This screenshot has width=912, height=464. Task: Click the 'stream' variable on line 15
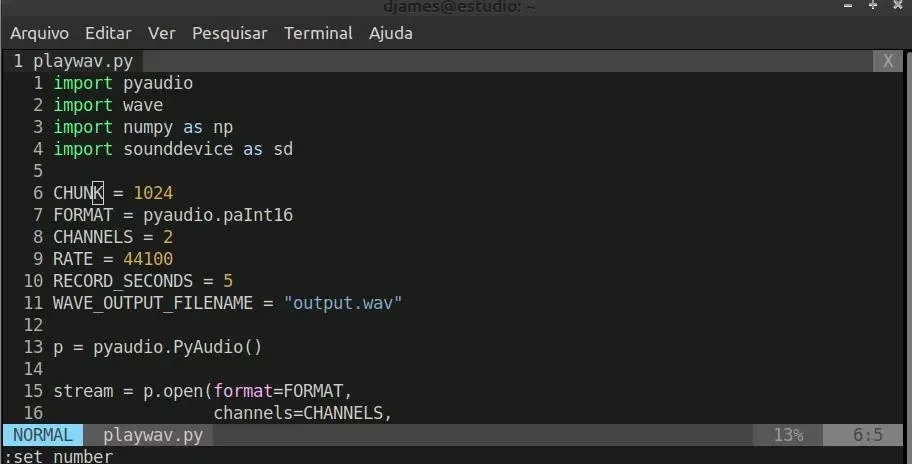pyautogui.click(x=83, y=391)
